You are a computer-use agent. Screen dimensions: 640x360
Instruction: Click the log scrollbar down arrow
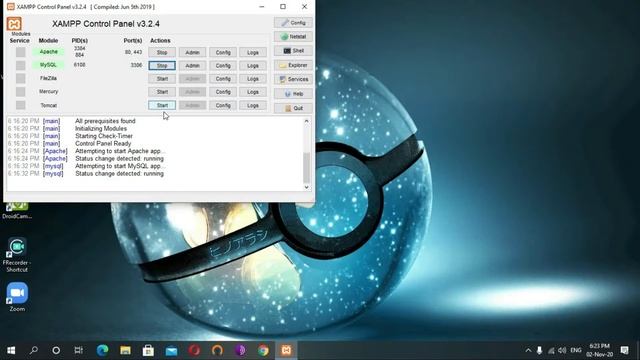307,187
